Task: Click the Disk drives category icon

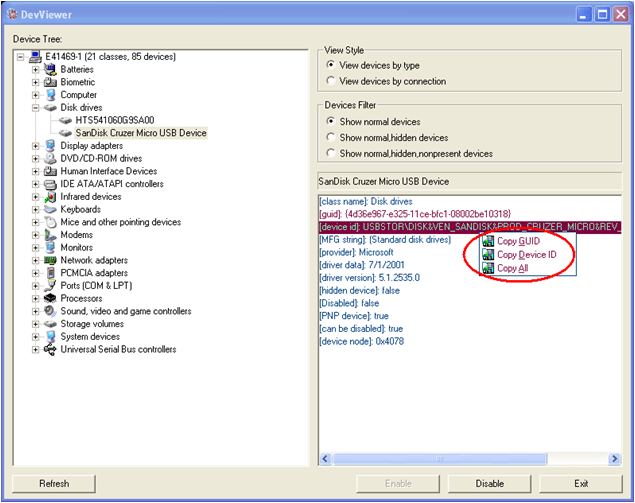Action: point(50,107)
